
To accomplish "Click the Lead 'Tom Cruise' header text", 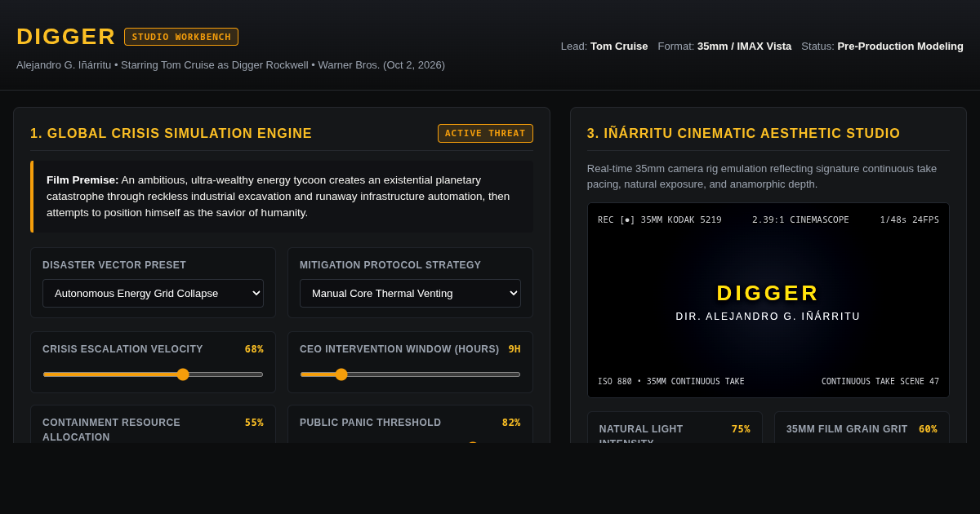I will coord(619,47).
